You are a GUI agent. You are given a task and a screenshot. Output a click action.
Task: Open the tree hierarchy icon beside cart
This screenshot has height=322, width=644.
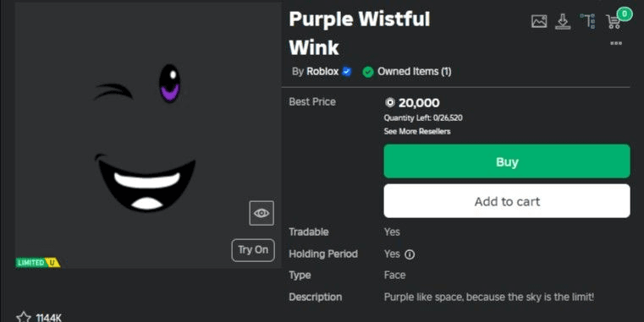point(588,21)
